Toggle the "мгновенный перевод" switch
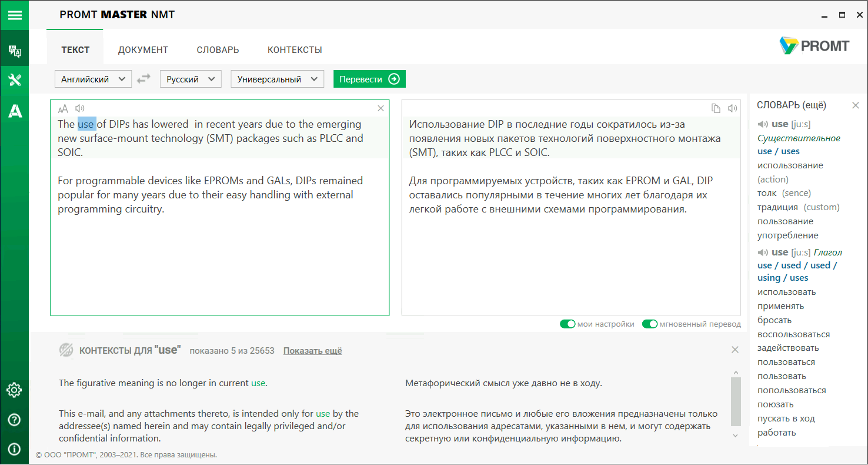 (x=650, y=324)
